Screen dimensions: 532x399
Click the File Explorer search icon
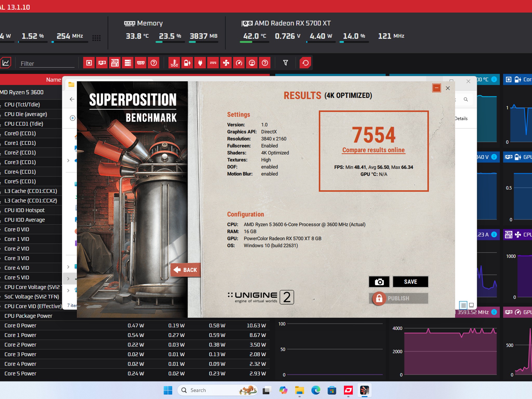click(x=466, y=99)
